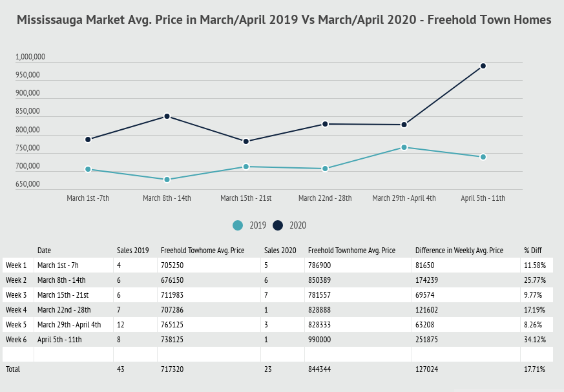Click the 750,000 y-axis label
Image resolution: width=564 pixels, height=392 pixels.
click(28, 148)
